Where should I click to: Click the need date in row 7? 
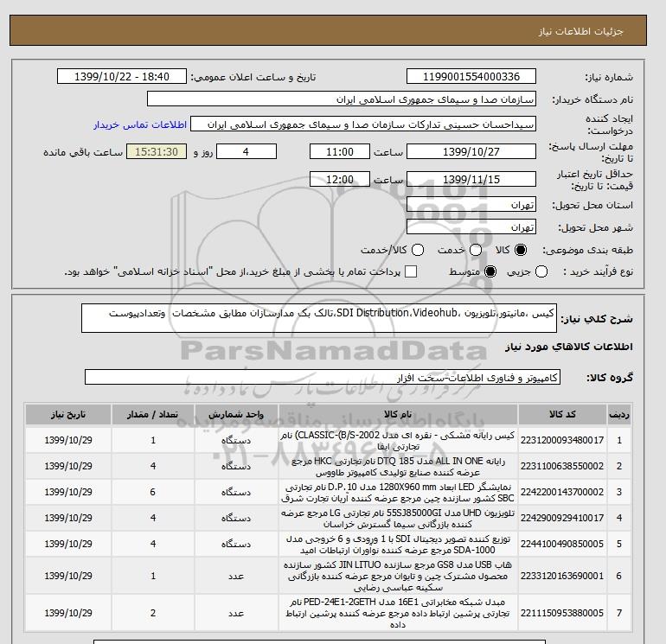(68, 613)
